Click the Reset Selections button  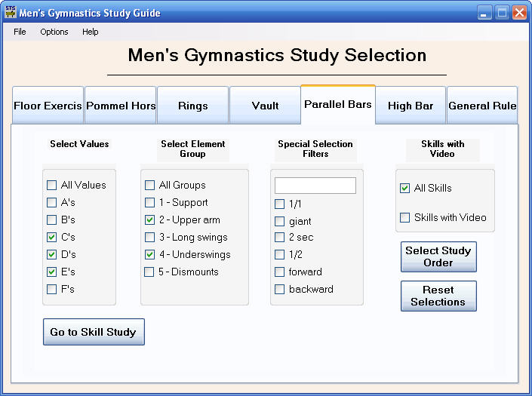pyautogui.click(x=438, y=296)
